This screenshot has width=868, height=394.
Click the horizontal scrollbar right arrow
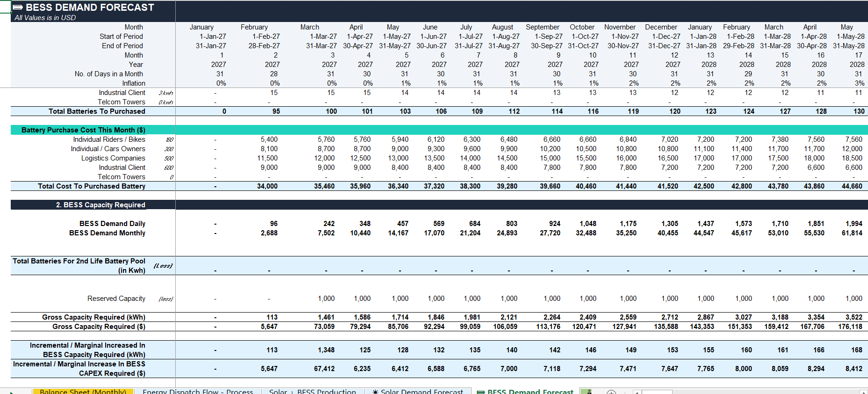(864, 392)
